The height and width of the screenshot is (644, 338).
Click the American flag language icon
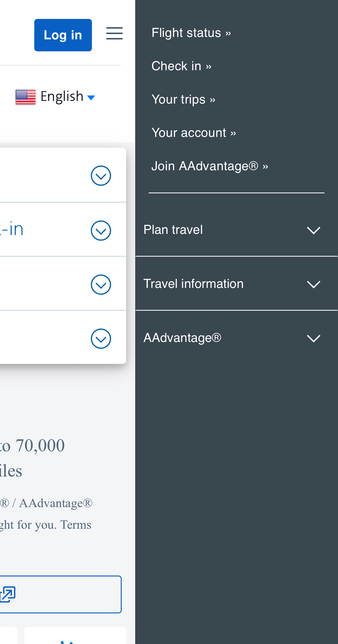tap(26, 97)
